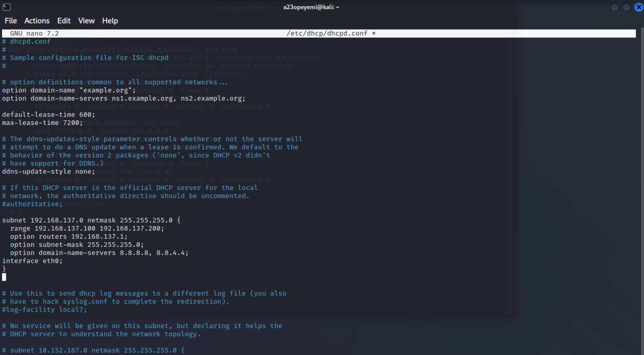The width and height of the screenshot is (644, 355).
Task: Click the option routers 192.168.137.1 line
Action: point(69,236)
